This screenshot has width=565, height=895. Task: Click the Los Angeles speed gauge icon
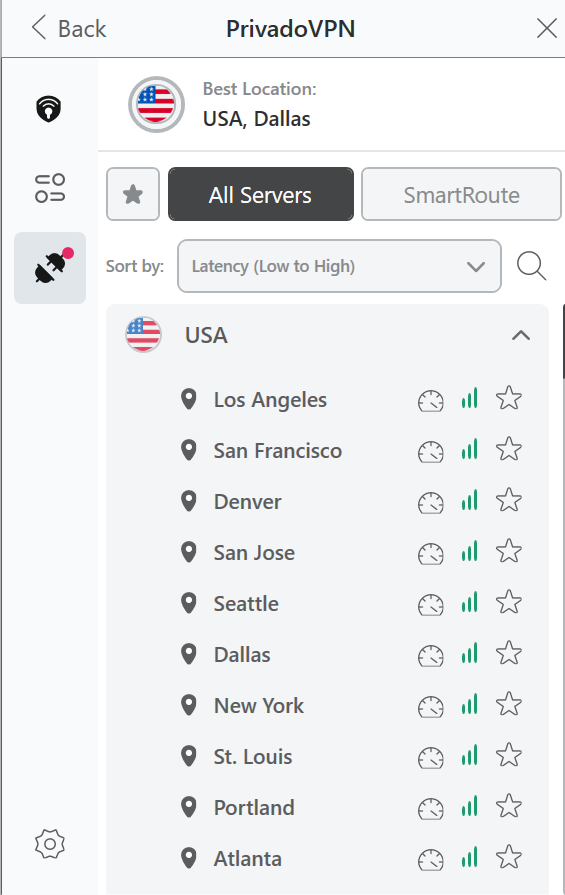coord(431,401)
